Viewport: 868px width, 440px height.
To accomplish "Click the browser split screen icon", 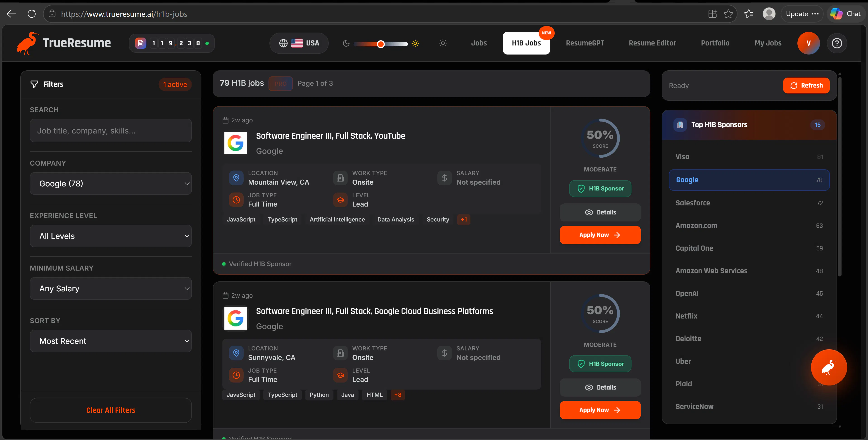I will point(712,14).
